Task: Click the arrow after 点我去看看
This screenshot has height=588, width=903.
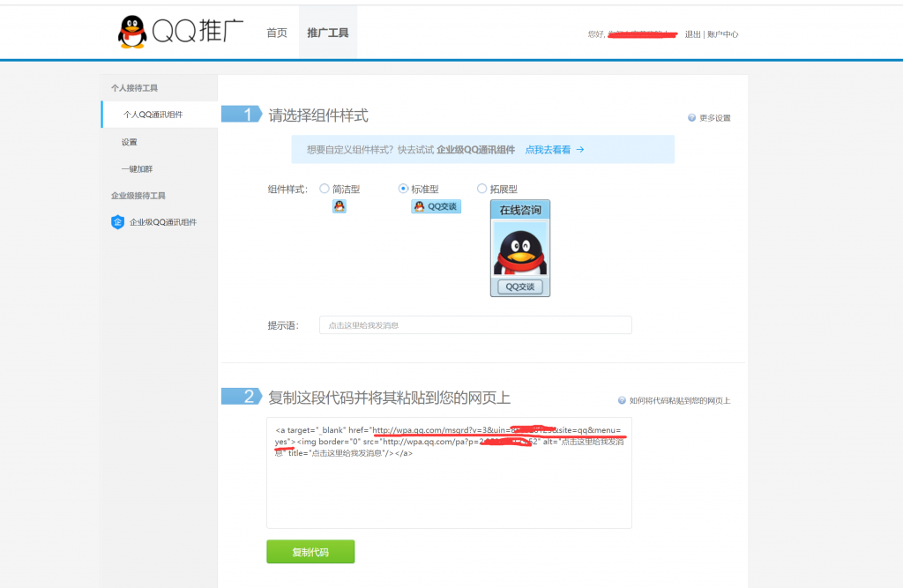Action: pyautogui.click(x=580, y=150)
